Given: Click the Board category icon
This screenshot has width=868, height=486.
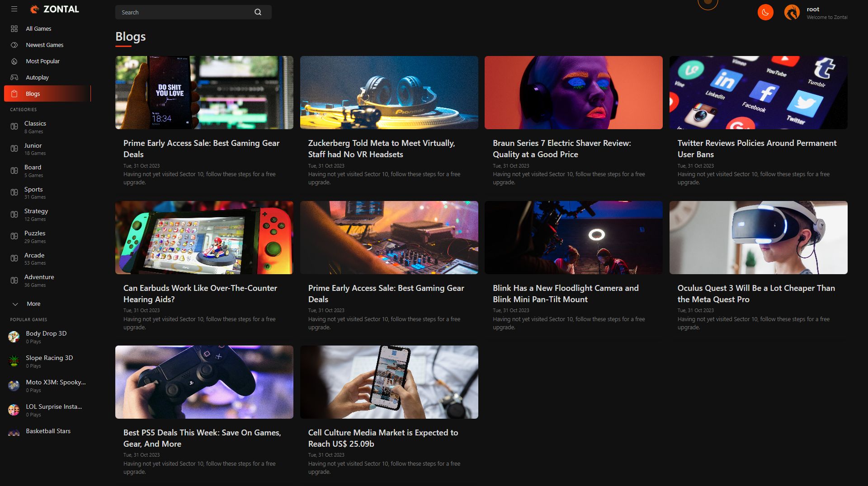Looking at the screenshot, I should pyautogui.click(x=14, y=170).
